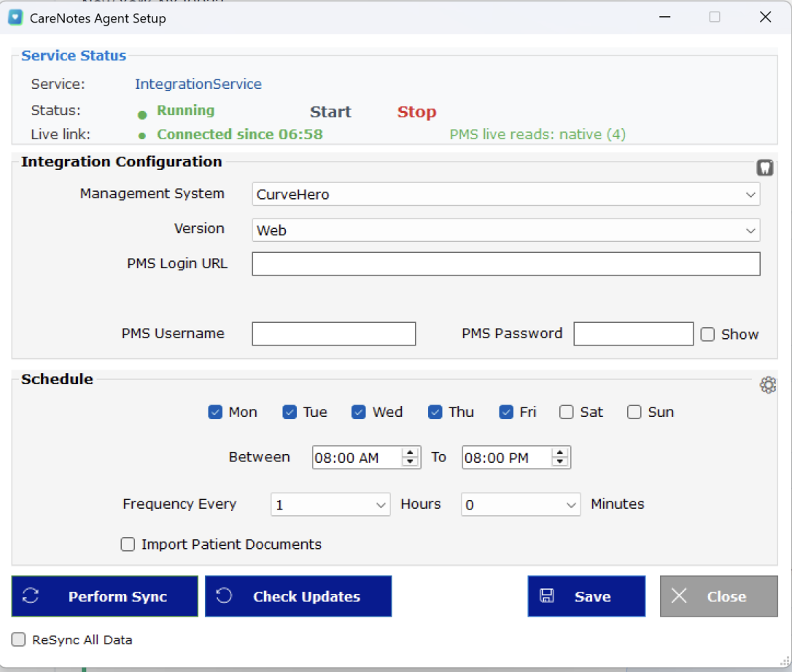
Task: Expand the Frequency Minutes dropdown
Action: tap(520, 504)
